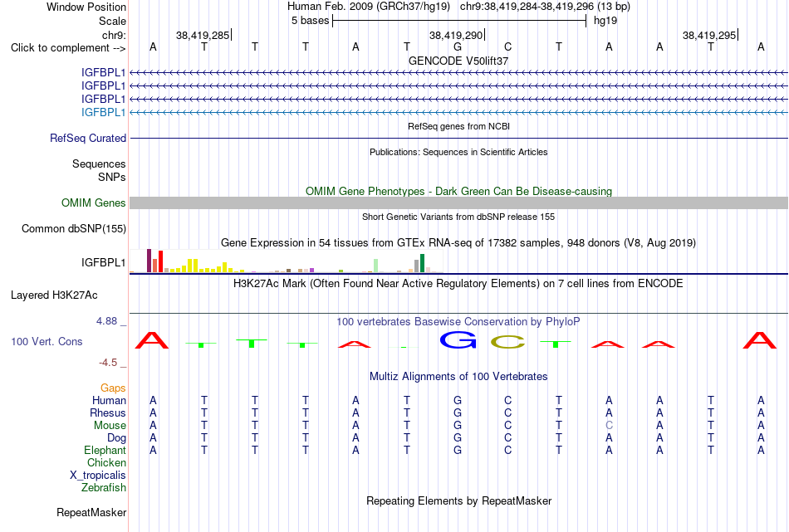
Task: Click the Window Position label
Action: coord(86,7)
